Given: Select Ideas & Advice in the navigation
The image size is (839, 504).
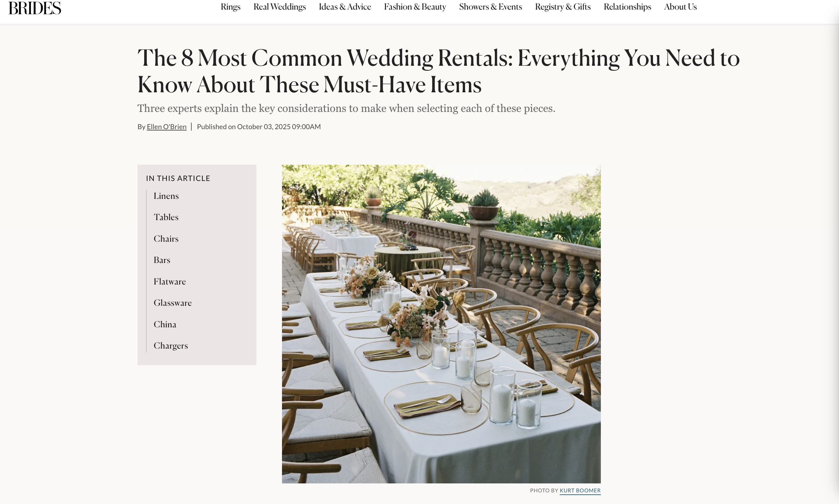Looking at the screenshot, I should pos(344,7).
